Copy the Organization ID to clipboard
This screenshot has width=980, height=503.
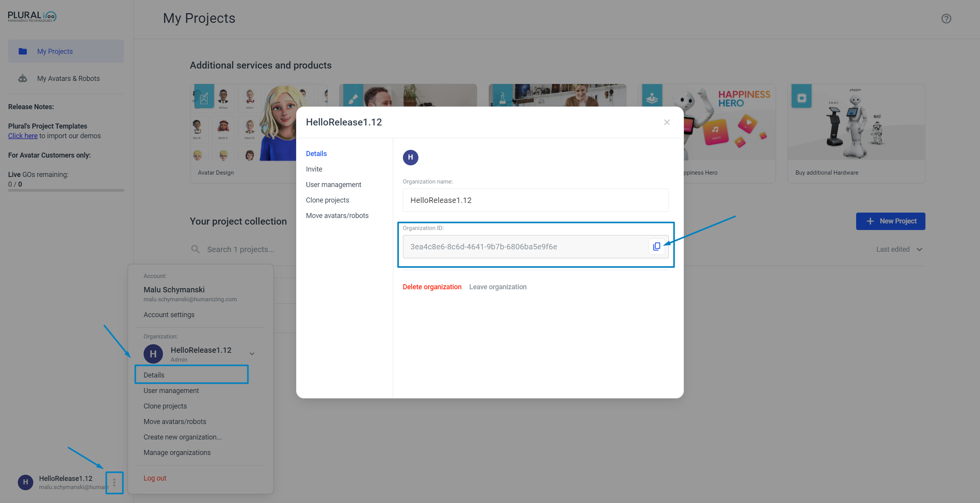coord(656,246)
